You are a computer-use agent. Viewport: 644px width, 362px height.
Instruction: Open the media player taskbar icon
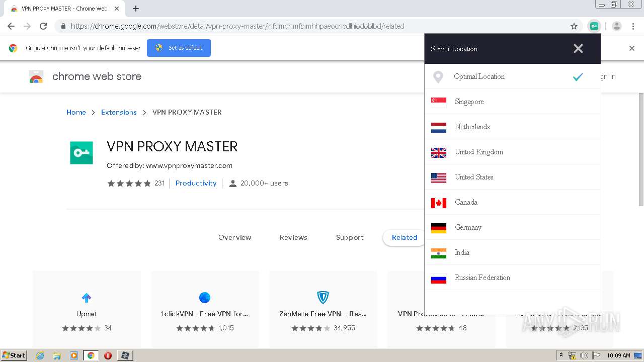[x=74, y=355]
